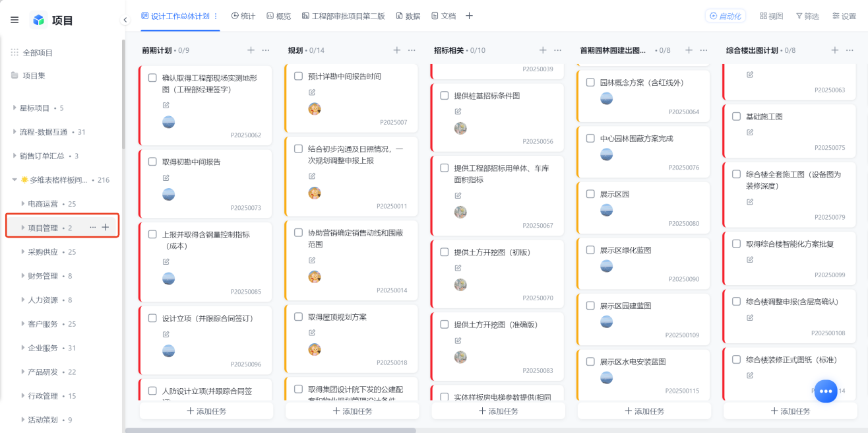Switch to the 统计 tab
This screenshot has width=868, height=433.
click(x=243, y=16)
